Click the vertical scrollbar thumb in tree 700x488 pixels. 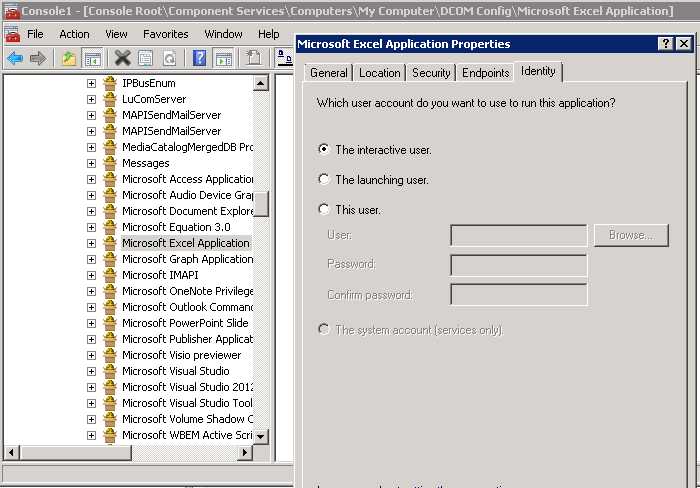click(x=261, y=204)
